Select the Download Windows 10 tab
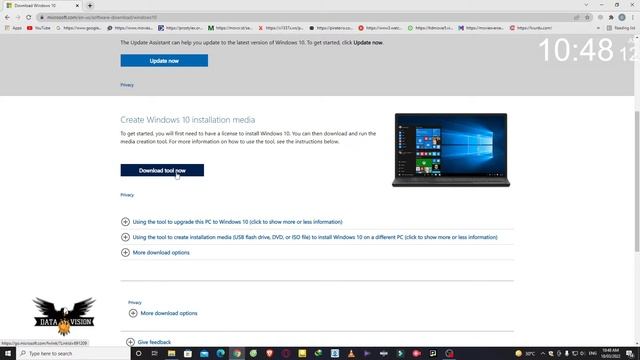This screenshot has width=640, height=360. coord(42,6)
